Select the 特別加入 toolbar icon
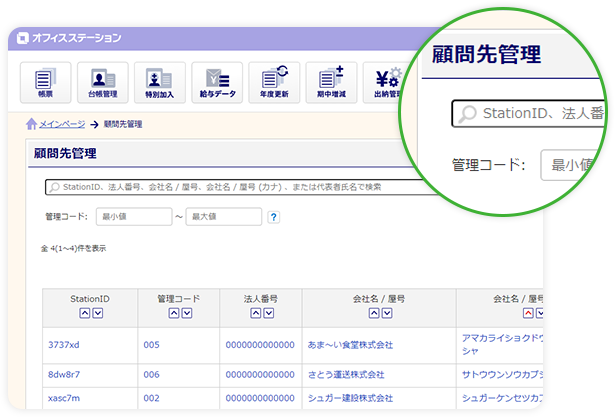Screen dimensions: 615x417 coord(160,82)
